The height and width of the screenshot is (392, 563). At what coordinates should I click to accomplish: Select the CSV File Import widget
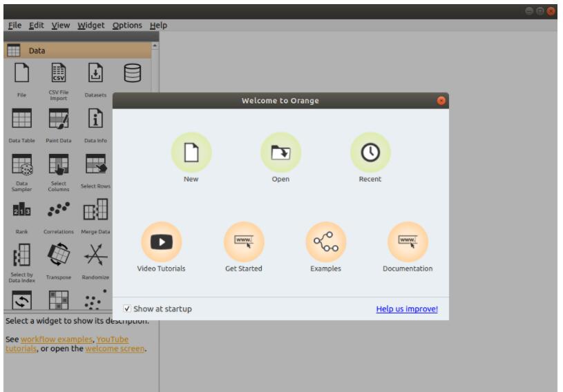[x=59, y=73]
